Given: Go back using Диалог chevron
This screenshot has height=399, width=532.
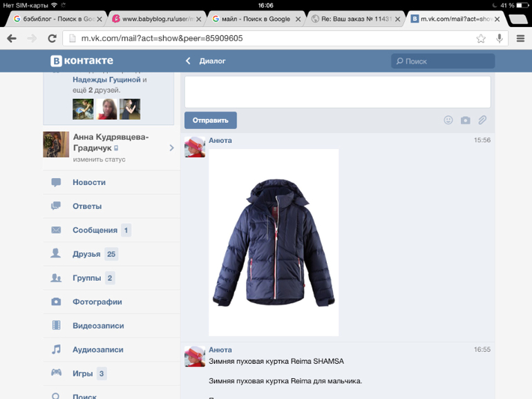Looking at the screenshot, I should (188, 61).
